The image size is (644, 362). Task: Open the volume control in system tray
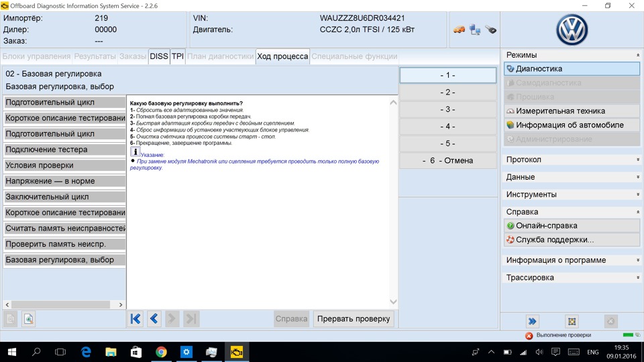pos(539,352)
